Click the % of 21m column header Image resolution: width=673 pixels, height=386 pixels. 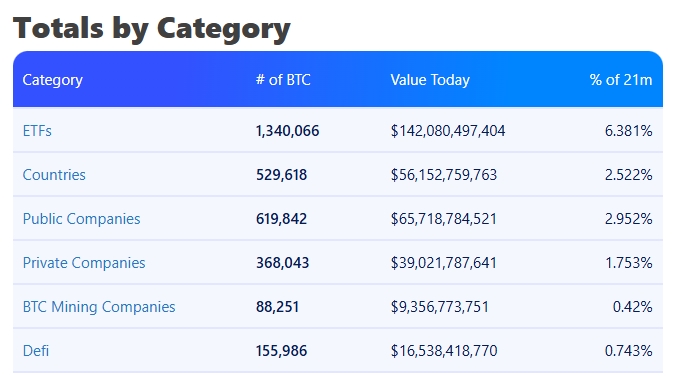click(621, 80)
